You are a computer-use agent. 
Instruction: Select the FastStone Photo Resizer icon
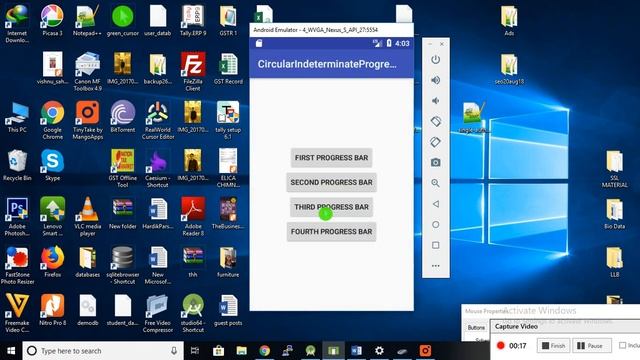click(17, 265)
